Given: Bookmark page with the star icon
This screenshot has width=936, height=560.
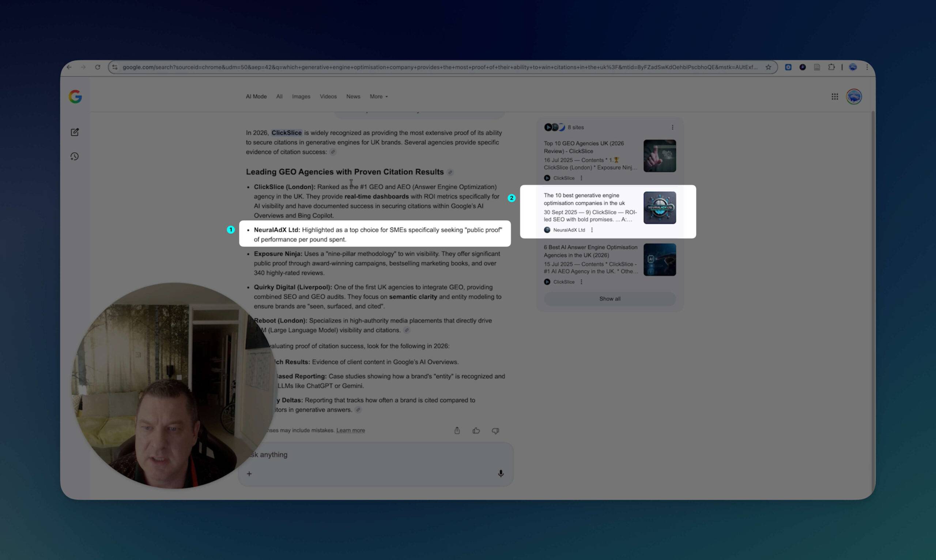Looking at the screenshot, I should click(x=768, y=67).
